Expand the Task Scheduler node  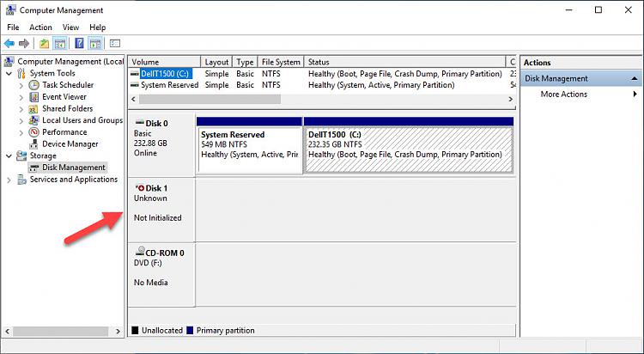21,86
